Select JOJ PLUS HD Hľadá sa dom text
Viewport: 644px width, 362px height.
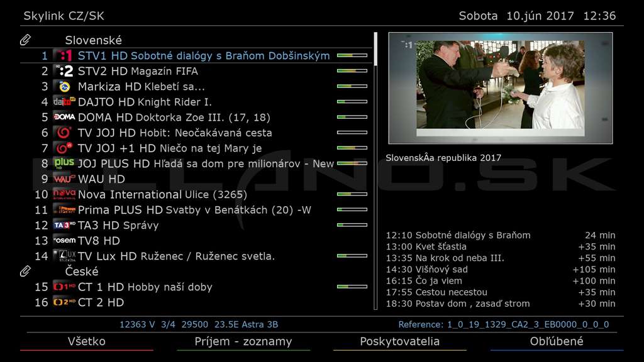[x=206, y=163]
